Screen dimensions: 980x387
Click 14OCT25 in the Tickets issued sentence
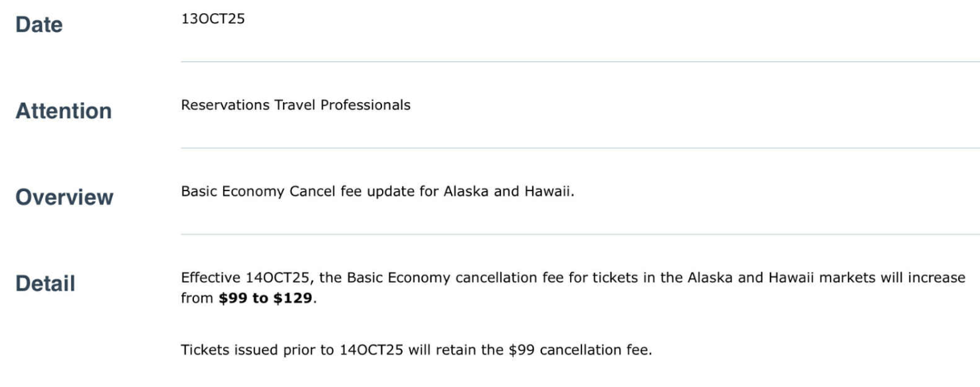click(x=370, y=350)
